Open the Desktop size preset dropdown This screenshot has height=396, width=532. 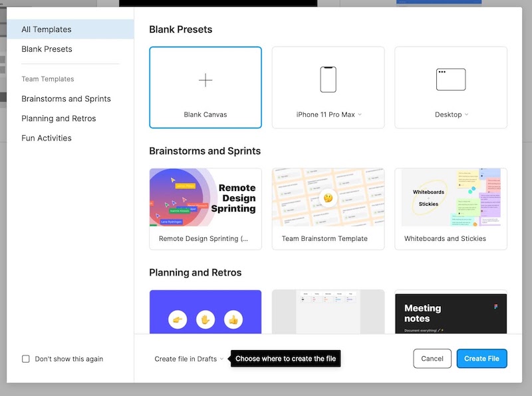pos(466,114)
